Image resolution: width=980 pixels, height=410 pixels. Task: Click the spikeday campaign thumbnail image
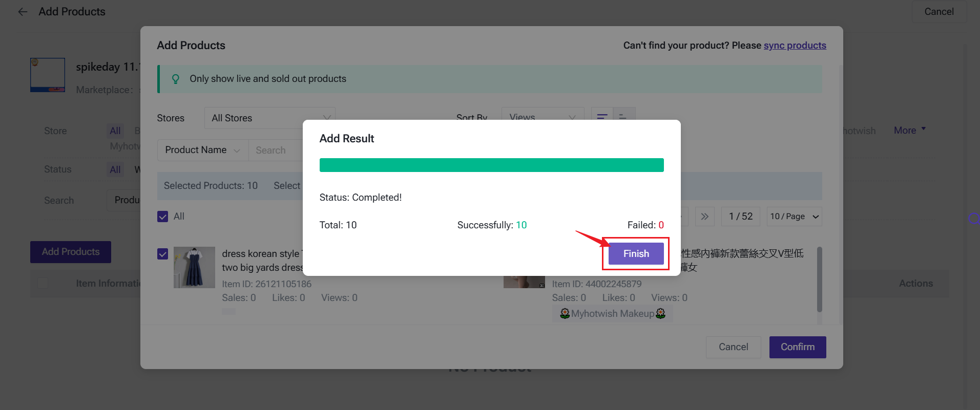pyautogui.click(x=48, y=75)
